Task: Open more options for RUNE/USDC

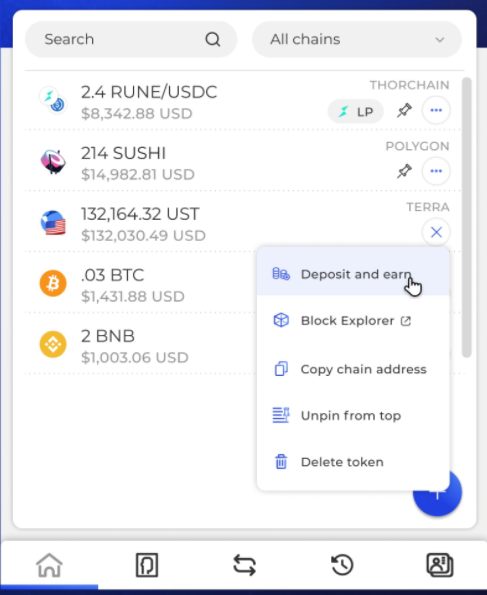Action: click(436, 110)
